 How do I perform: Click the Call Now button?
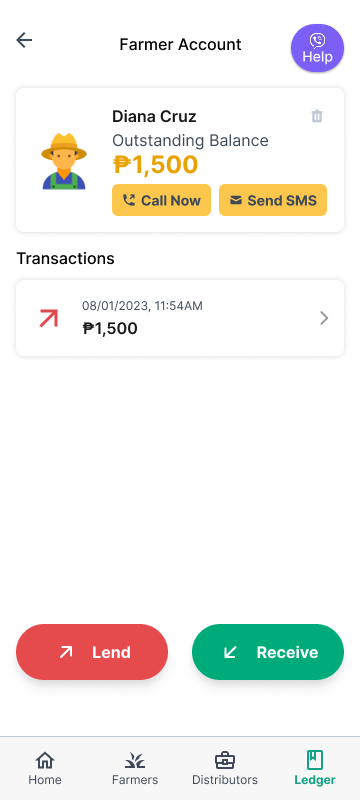161,200
